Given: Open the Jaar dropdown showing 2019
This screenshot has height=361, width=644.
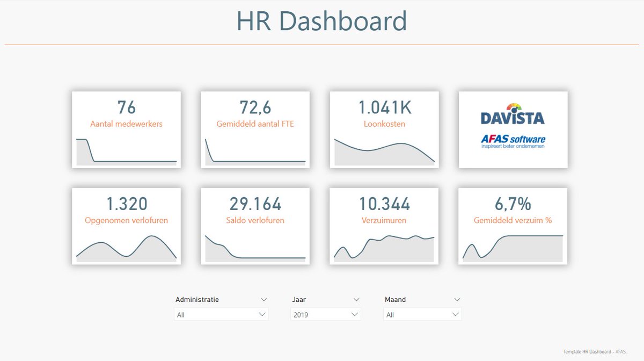Looking at the screenshot, I should click(325, 314).
